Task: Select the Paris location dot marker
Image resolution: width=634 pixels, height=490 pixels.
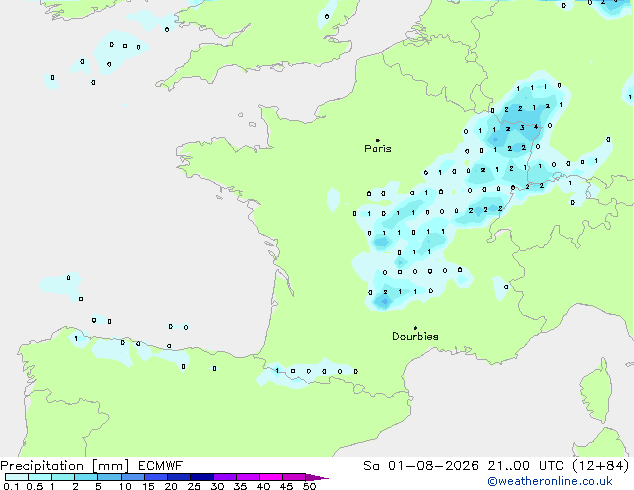Action: (x=378, y=140)
